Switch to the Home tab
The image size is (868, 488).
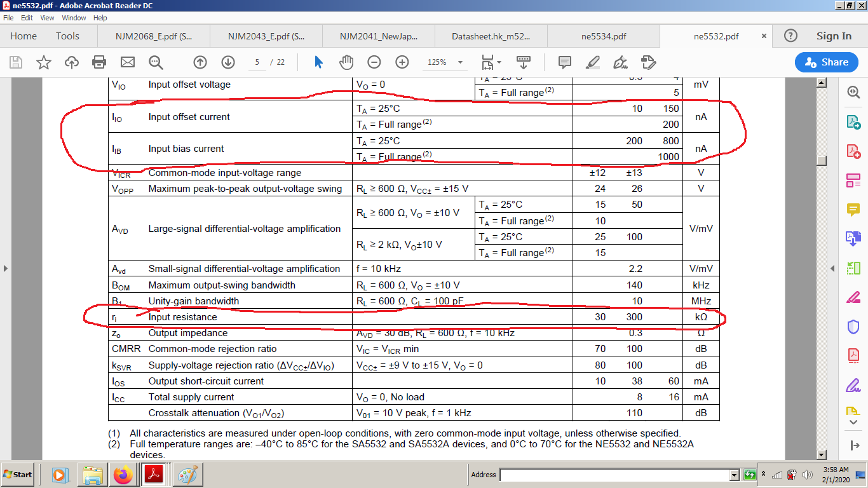[24, 36]
